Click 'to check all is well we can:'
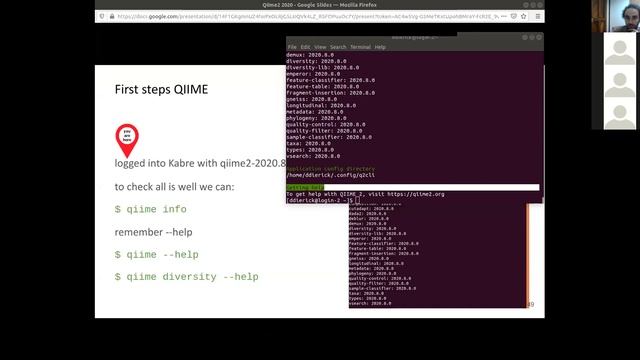 [x=175, y=187]
